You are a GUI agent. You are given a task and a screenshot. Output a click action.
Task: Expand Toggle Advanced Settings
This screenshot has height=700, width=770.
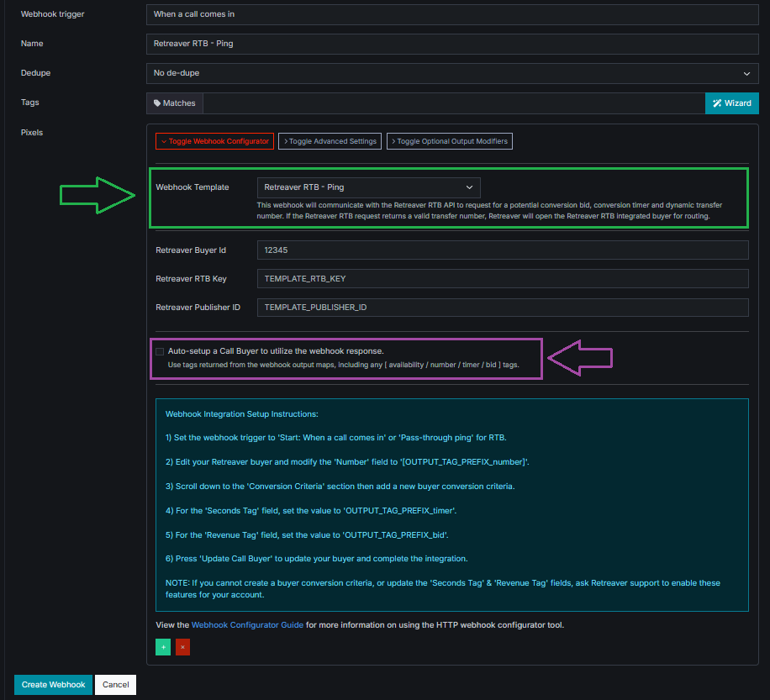point(330,141)
